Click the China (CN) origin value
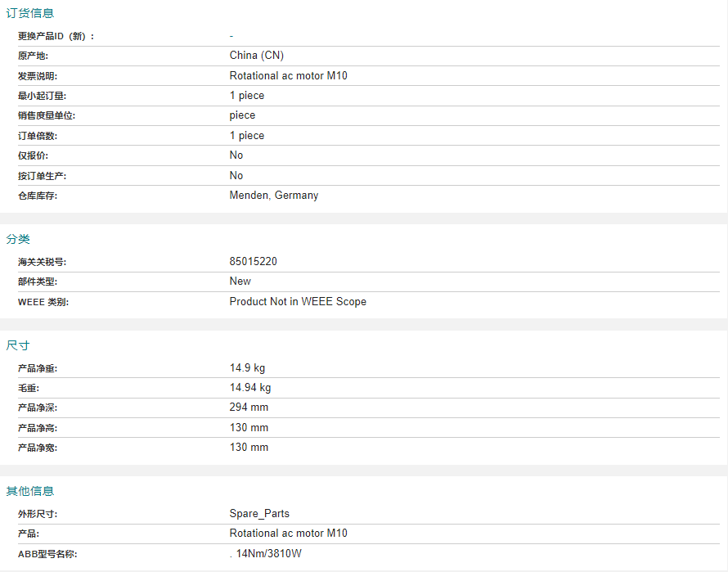Screen dimensions: 728x572 [257, 56]
